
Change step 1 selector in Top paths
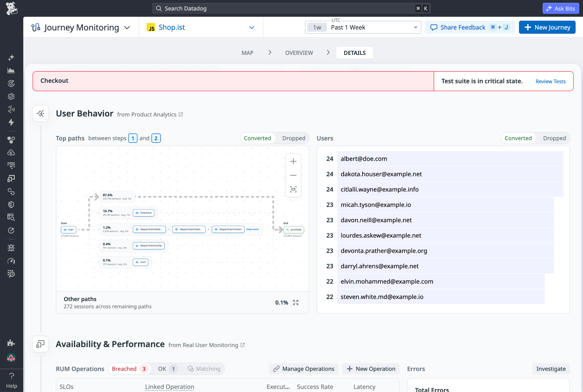(x=133, y=138)
